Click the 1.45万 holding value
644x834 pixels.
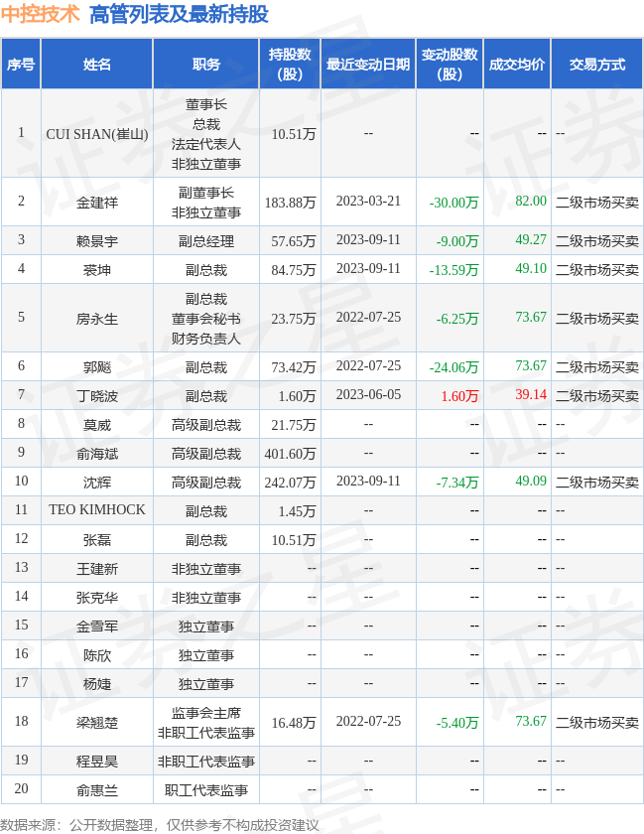[x=297, y=511]
